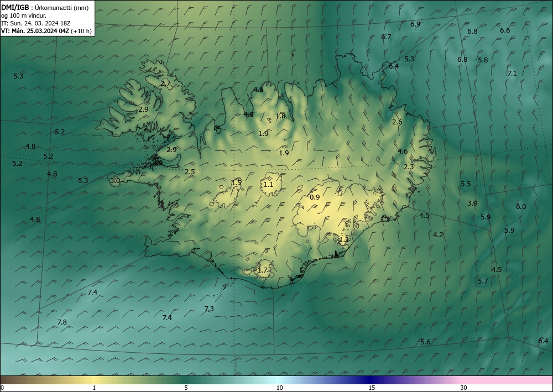Click the 5.5 value east of Iceland
553x392 pixels.
tap(466, 184)
